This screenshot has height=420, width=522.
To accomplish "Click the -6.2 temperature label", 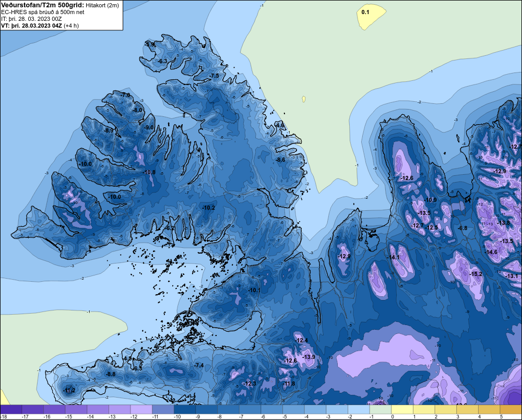I will (x=170, y=229).
